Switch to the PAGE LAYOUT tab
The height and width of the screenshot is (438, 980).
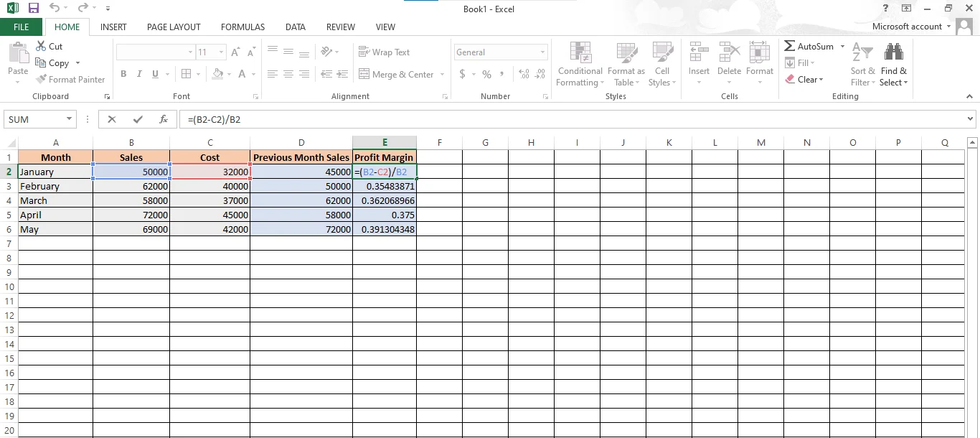click(174, 27)
